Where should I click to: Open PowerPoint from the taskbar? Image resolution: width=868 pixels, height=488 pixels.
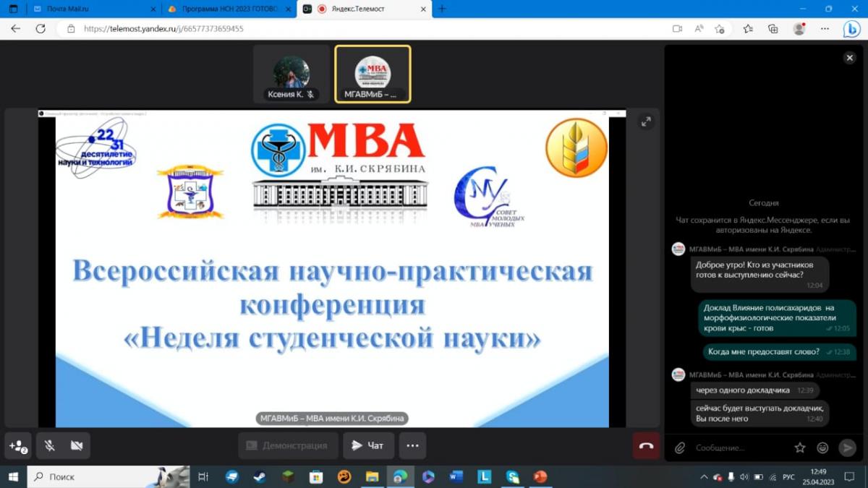pos(540,476)
